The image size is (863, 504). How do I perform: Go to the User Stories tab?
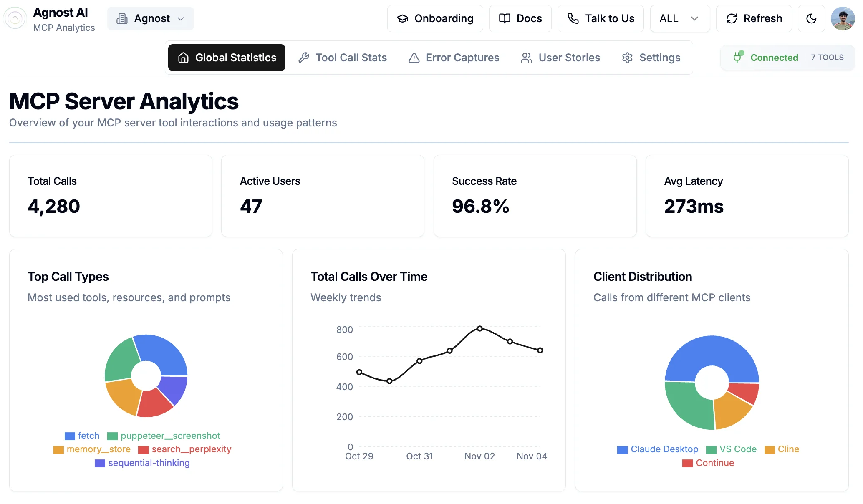(x=560, y=58)
